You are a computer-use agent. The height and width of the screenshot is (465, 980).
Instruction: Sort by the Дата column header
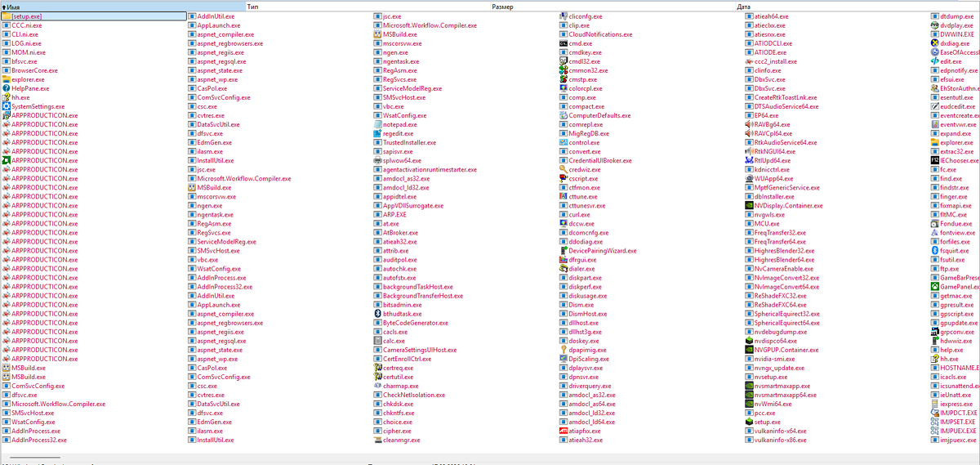[857, 6]
